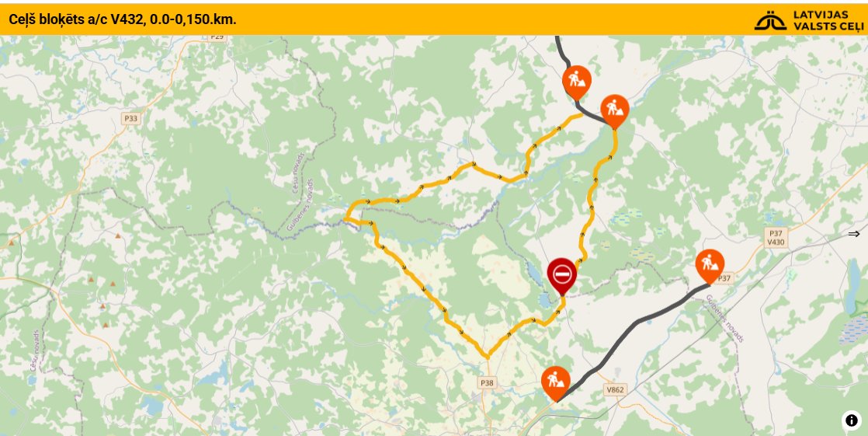Click the double arrow at right map edge
The height and width of the screenshot is (436, 868).
point(853,234)
